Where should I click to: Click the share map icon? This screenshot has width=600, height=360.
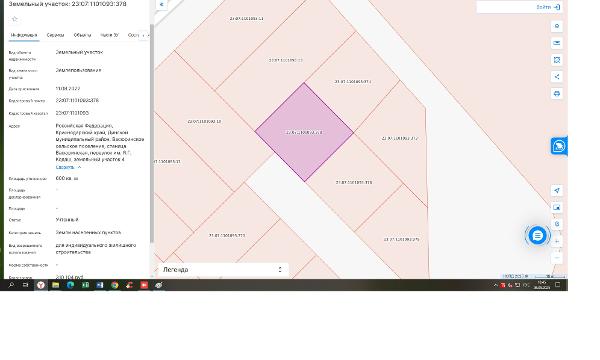point(557,77)
